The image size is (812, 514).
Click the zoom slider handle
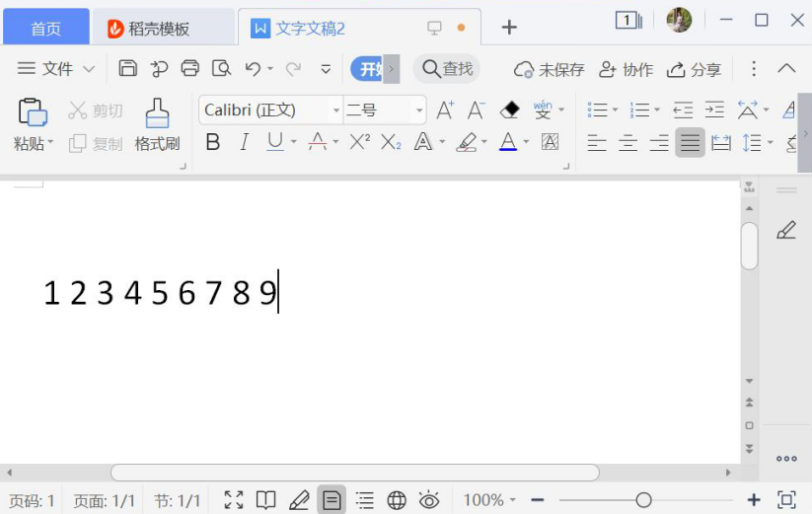pos(643,500)
